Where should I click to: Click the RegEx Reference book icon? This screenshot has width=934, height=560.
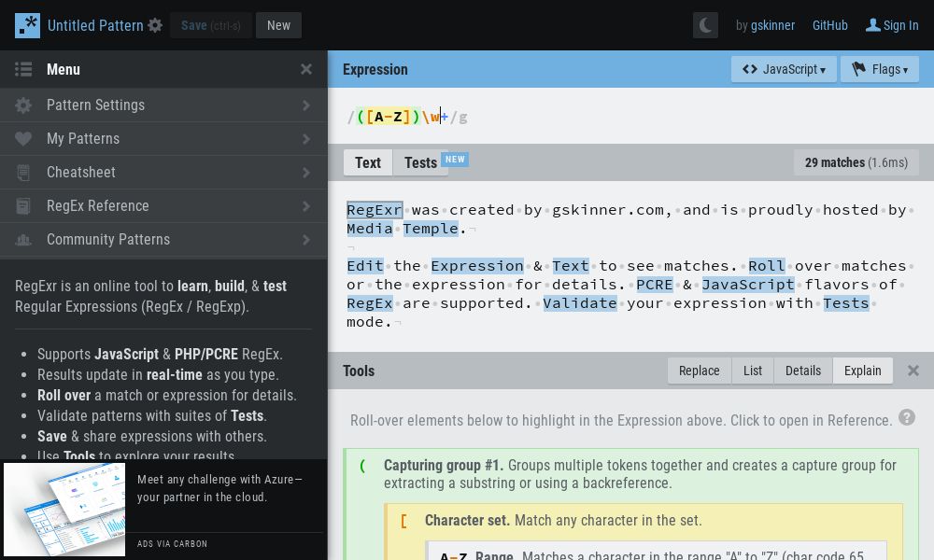23,206
